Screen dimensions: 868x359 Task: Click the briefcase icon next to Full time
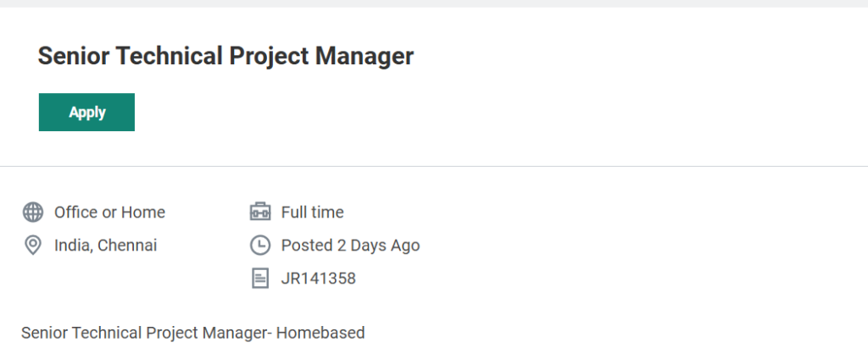tap(260, 212)
